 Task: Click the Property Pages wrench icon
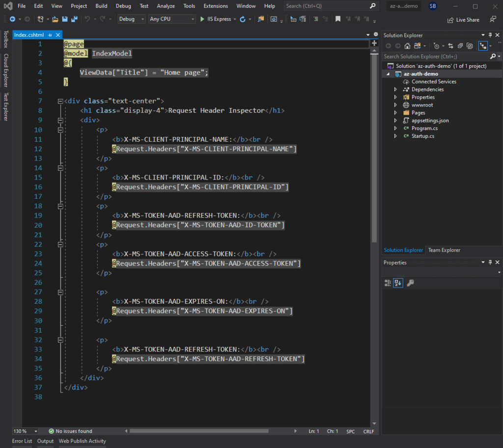pyautogui.click(x=410, y=283)
